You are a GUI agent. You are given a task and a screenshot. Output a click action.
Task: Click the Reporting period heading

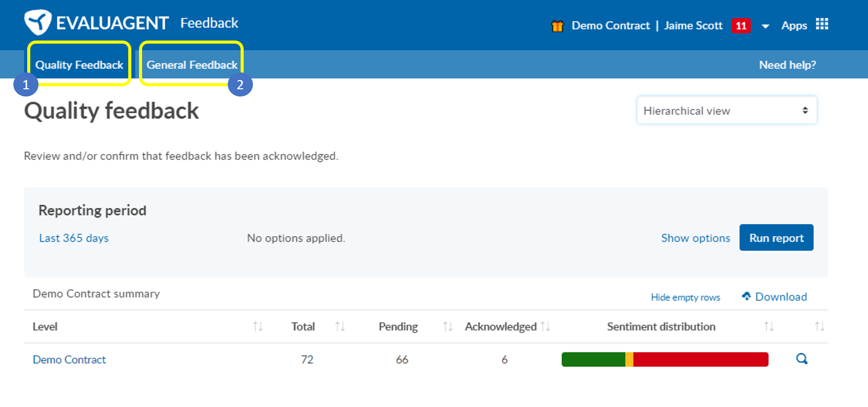[x=92, y=210]
